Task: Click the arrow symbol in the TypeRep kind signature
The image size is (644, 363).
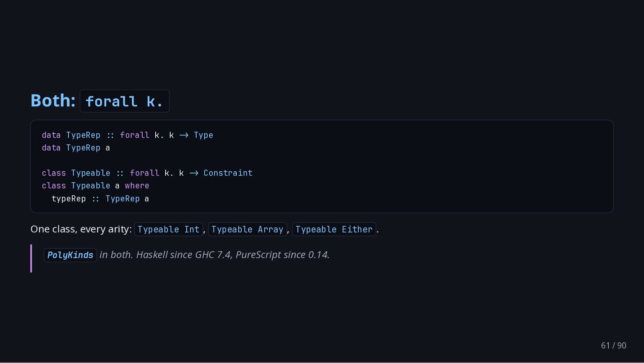Action: (184, 135)
